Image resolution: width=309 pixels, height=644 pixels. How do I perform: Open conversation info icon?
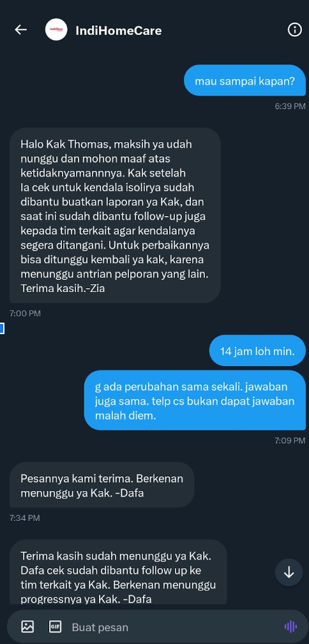coord(294,29)
